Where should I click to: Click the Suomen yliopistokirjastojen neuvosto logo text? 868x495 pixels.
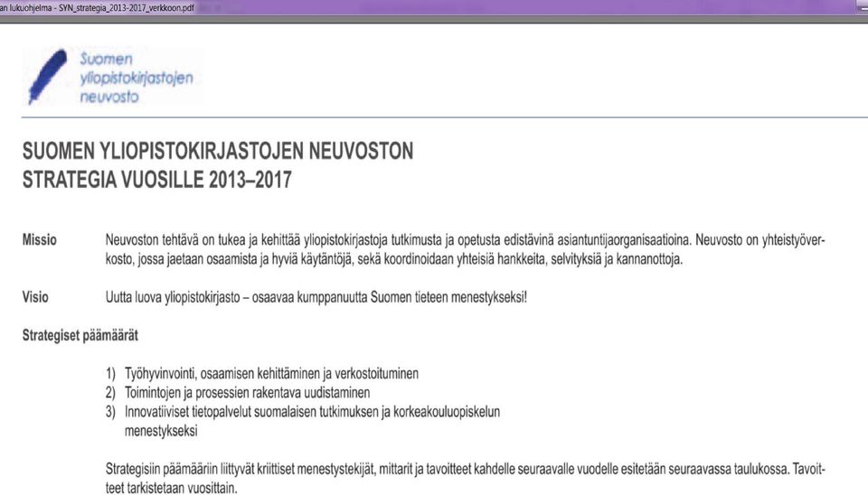[x=137, y=78]
